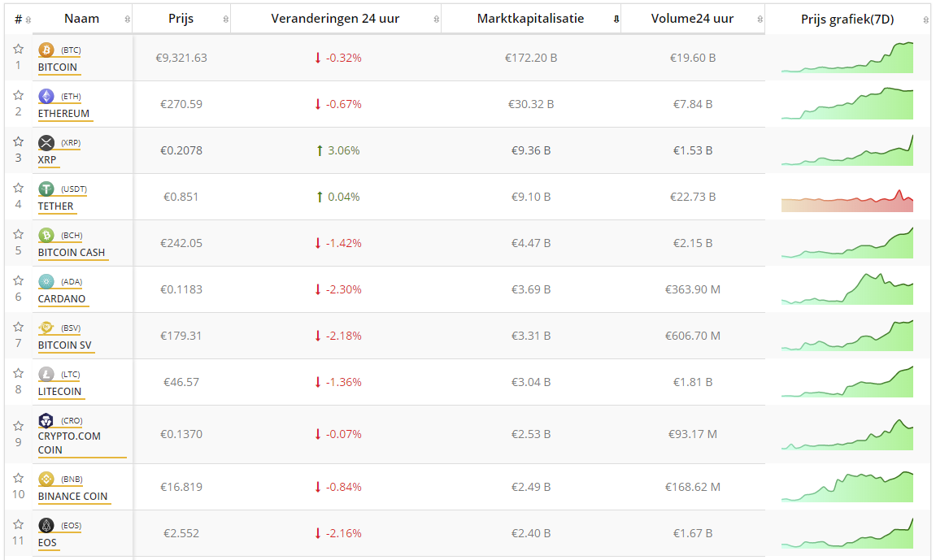The width and height of the screenshot is (936, 560).
Task: Click Tether's red 7-day price chart
Action: (847, 200)
